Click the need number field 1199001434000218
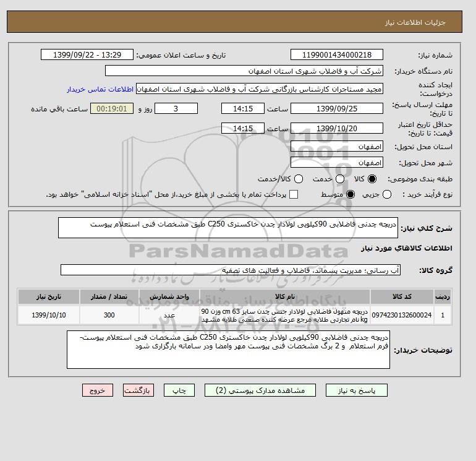The height and width of the screenshot is (461, 476). point(337,54)
